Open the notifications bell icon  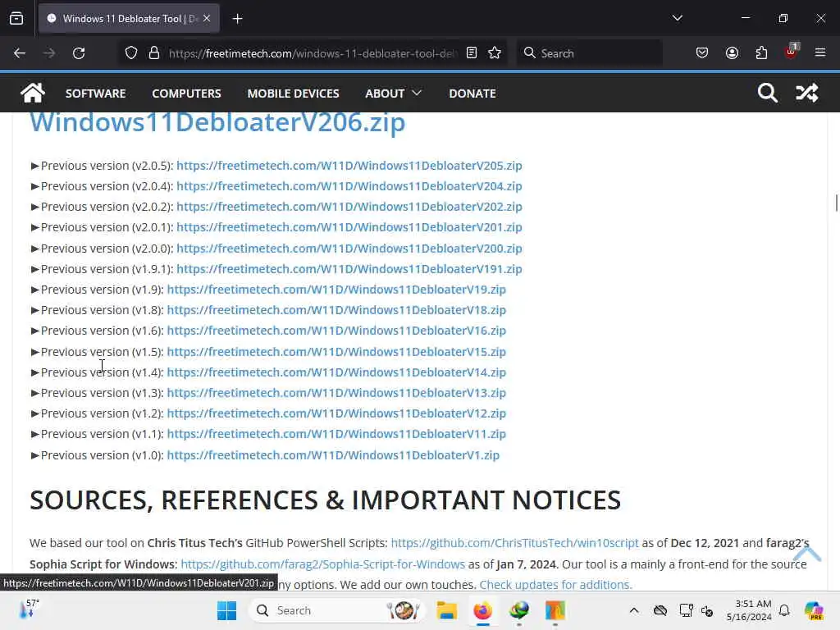pyautogui.click(x=784, y=610)
